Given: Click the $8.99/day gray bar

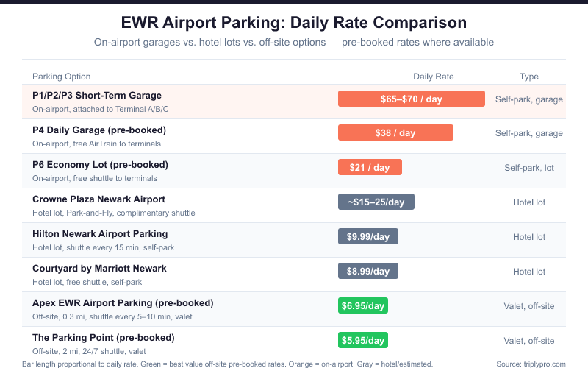Looking at the screenshot, I should tap(367, 271).
